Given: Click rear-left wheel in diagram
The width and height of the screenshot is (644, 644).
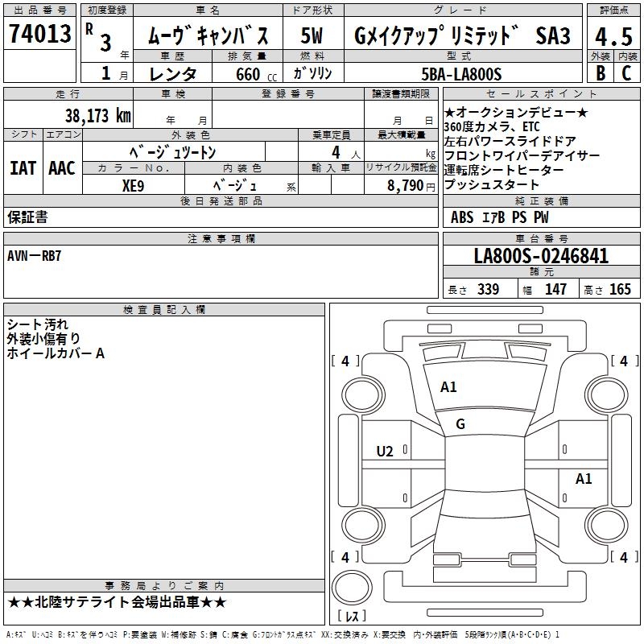Looking at the screenshot, I should (x=362, y=525).
